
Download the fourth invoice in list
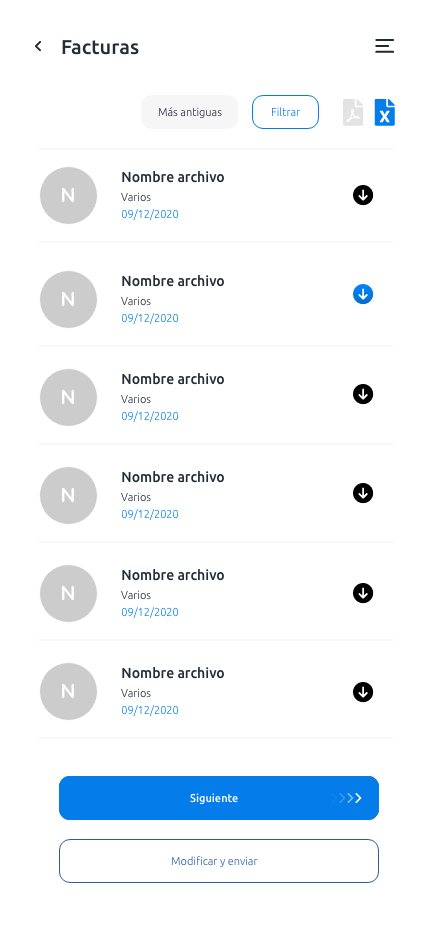click(x=363, y=493)
